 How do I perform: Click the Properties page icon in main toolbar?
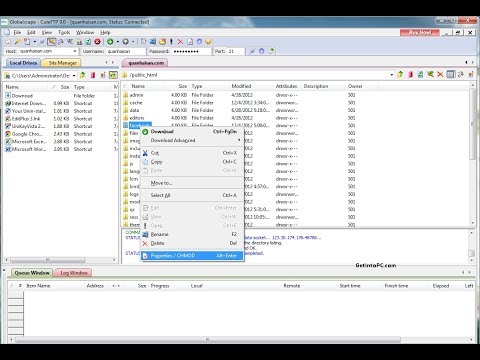190,42
